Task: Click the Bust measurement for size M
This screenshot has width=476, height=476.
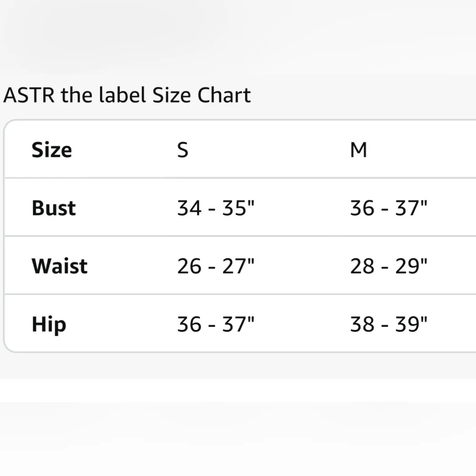Action: (x=388, y=208)
